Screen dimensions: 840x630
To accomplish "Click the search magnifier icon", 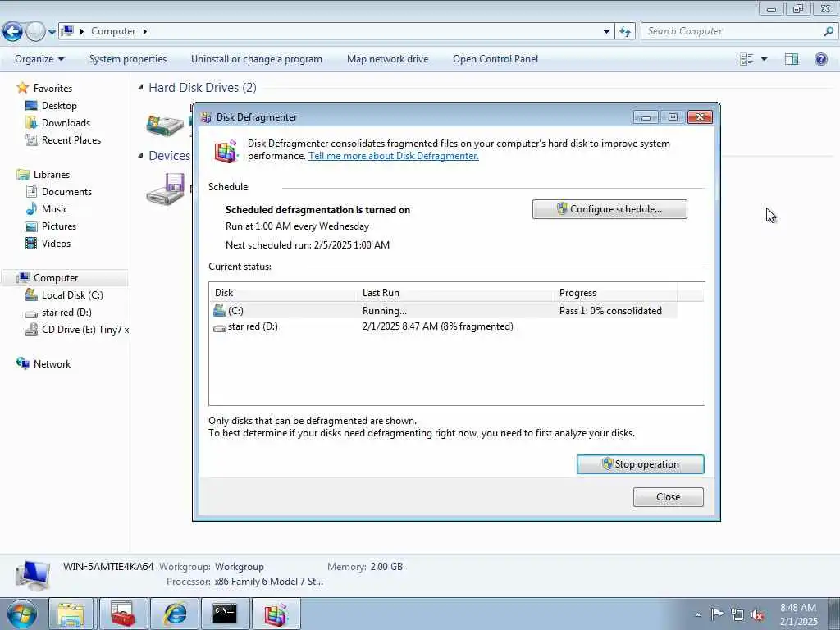I will 829,31.
